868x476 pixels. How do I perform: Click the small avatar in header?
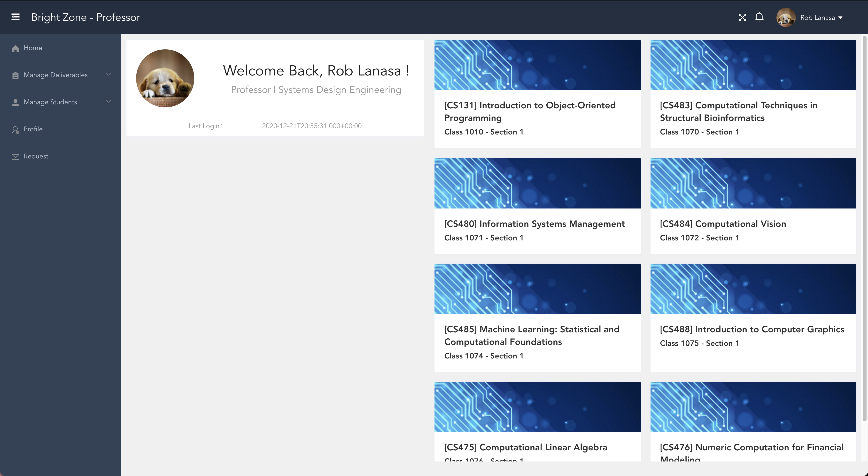pyautogui.click(x=786, y=17)
